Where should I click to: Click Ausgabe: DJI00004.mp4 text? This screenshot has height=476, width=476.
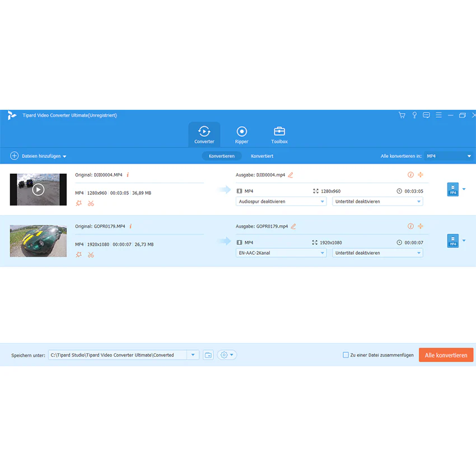click(260, 175)
